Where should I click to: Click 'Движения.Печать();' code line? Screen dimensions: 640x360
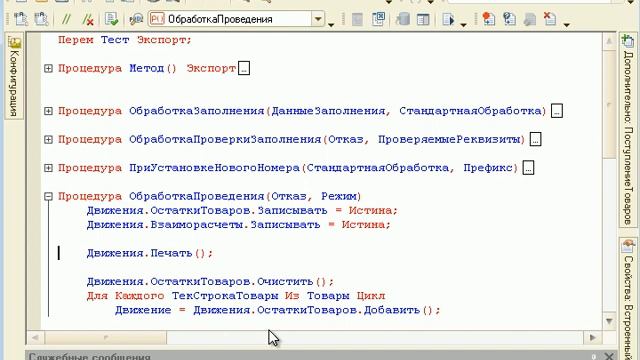(x=149, y=253)
